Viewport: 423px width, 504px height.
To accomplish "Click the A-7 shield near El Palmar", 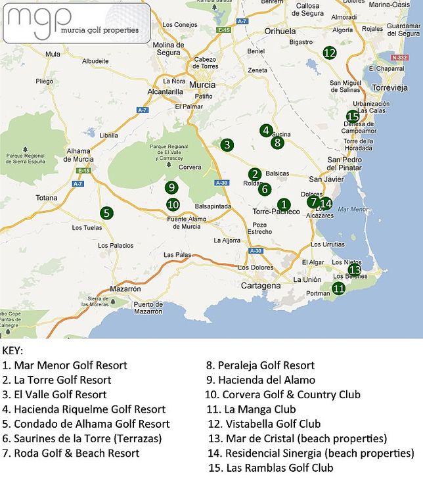I will (x=143, y=110).
